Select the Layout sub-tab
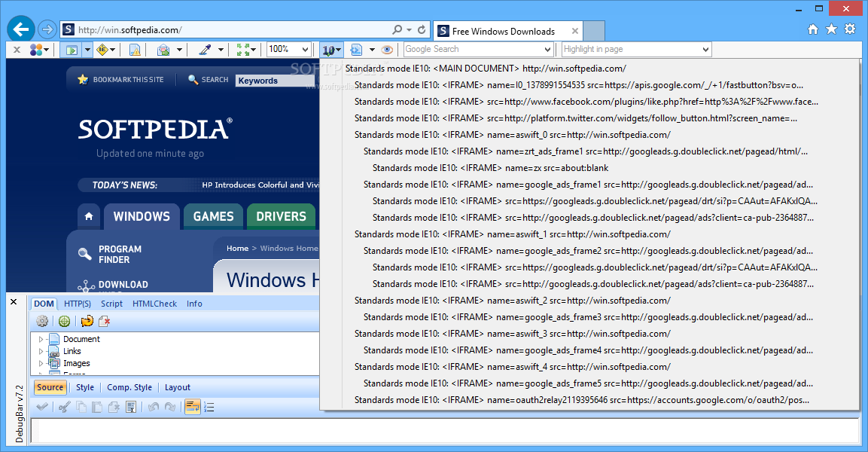Image resolution: width=868 pixels, height=452 pixels. click(177, 387)
